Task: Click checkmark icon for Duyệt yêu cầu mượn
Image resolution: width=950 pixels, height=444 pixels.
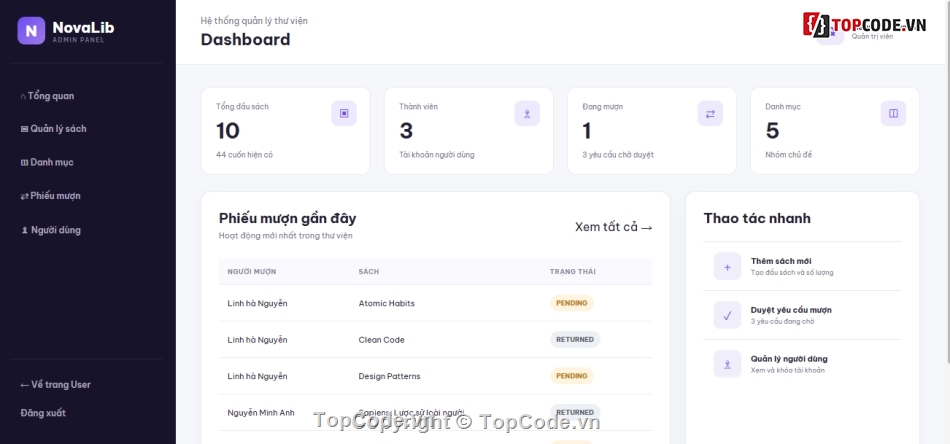Action: pyautogui.click(x=727, y=315)
